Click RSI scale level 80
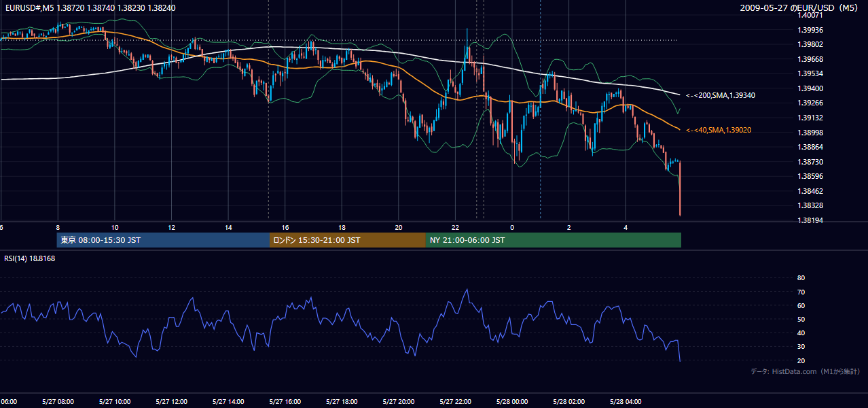Image resolution: width=868 pixels, height=408 pixels. (x=801, y=278)
